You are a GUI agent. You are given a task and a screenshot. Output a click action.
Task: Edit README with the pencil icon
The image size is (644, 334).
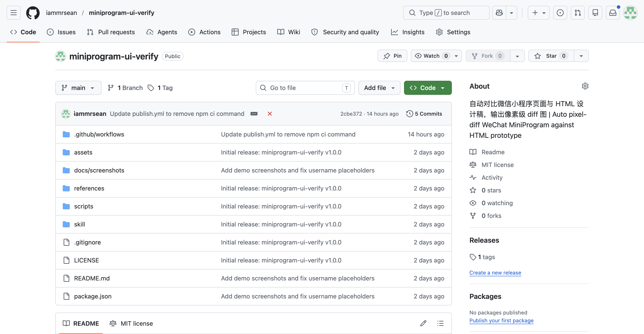tap(423, 323)
